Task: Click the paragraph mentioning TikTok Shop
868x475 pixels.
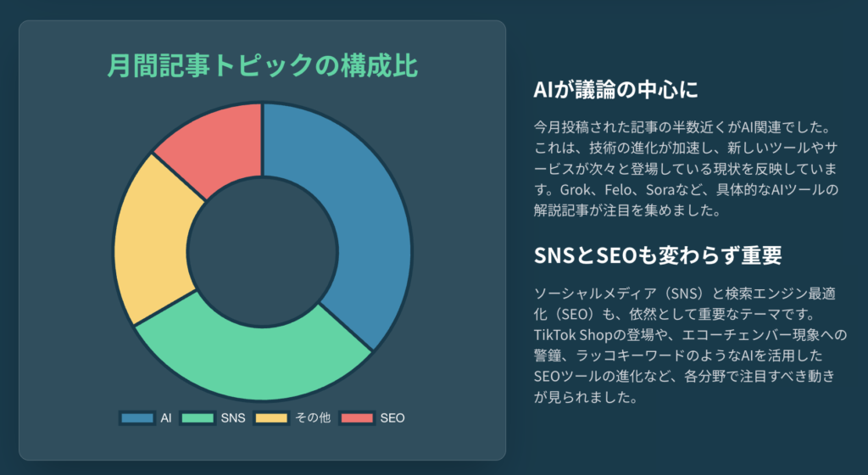Action: coord(690,345)
